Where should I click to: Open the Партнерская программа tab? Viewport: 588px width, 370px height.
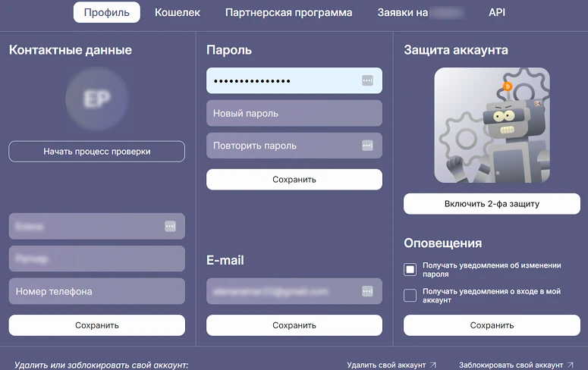tap(288, 12)
